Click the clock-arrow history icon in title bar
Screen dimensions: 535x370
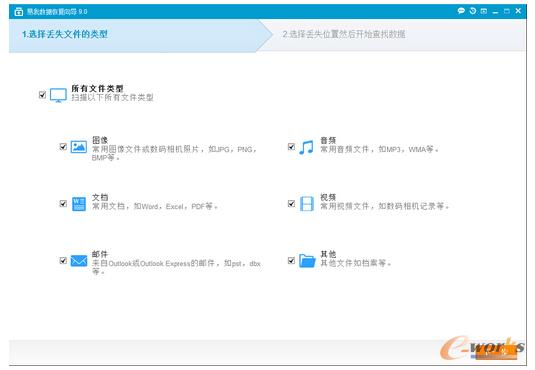pyautogui.click(x=473, y=11)
